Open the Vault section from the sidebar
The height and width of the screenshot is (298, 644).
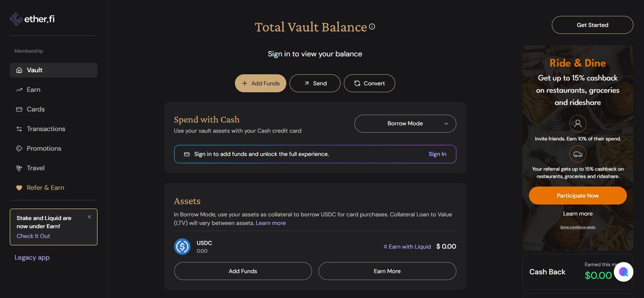click(34, 70)
